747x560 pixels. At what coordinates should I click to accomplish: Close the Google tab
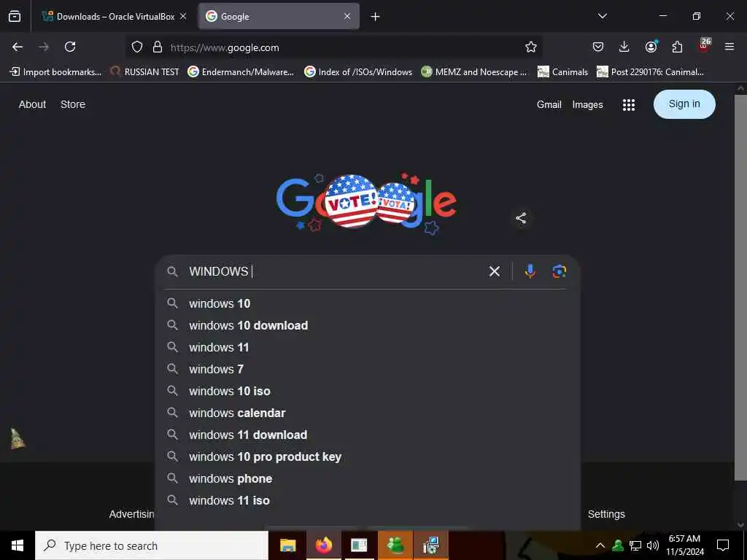(x=347, y=16)
